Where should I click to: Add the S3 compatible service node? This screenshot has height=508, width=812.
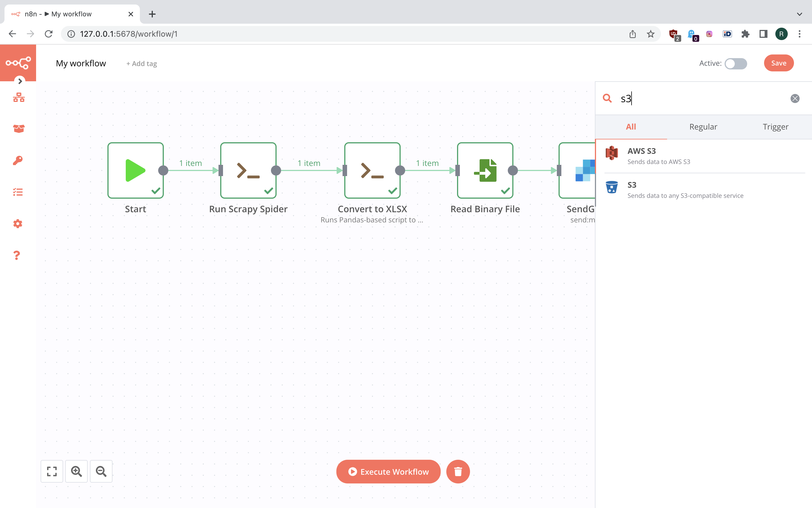click(x=704, y=190)
